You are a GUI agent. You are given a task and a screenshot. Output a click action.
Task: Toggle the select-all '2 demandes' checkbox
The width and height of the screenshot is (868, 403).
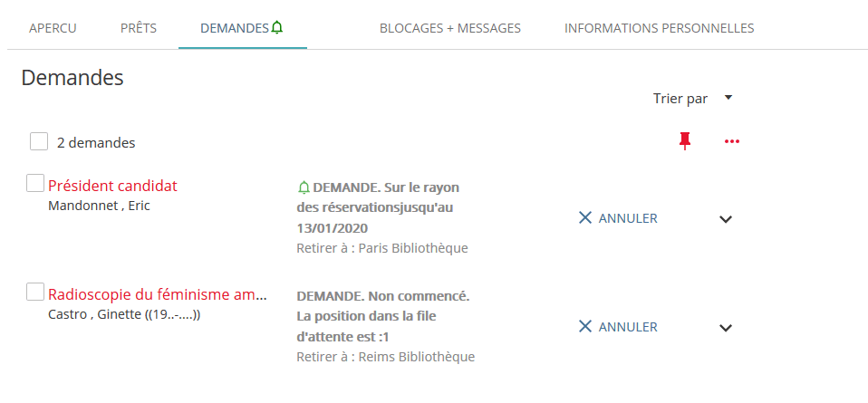click(39, 142)
